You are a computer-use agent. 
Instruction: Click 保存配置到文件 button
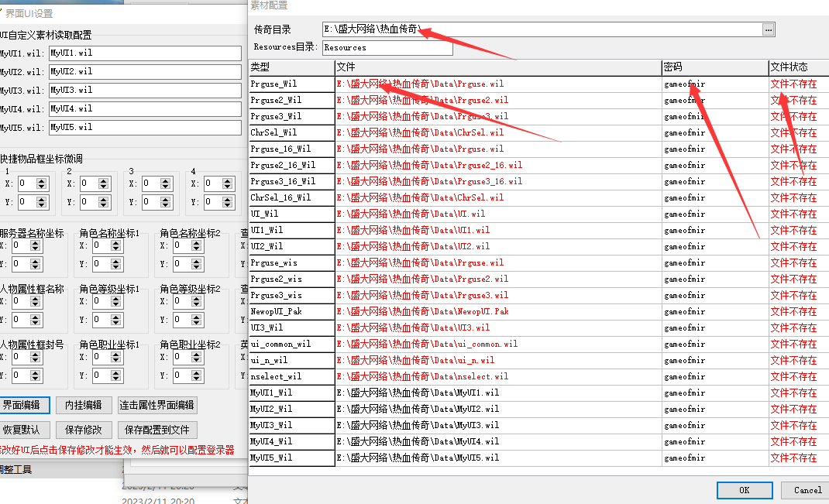[157, 430]
